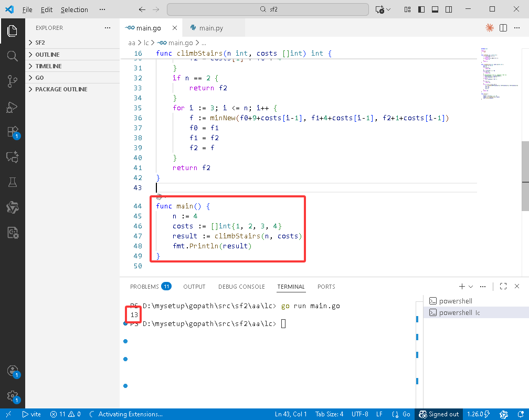Change UTF-8 file encoding

pyautogui.click(x=359, y=414)
